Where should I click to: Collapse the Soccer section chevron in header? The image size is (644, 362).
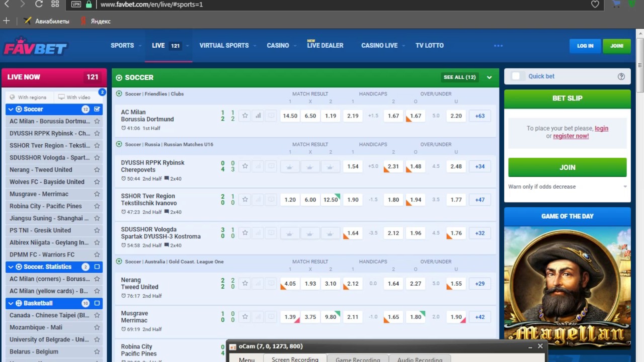tap(489, 77)
